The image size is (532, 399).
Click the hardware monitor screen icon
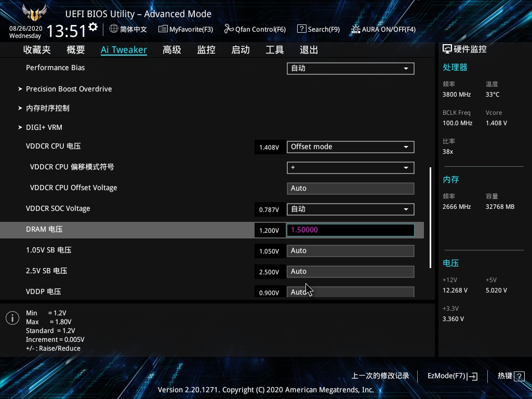(447, 49)
